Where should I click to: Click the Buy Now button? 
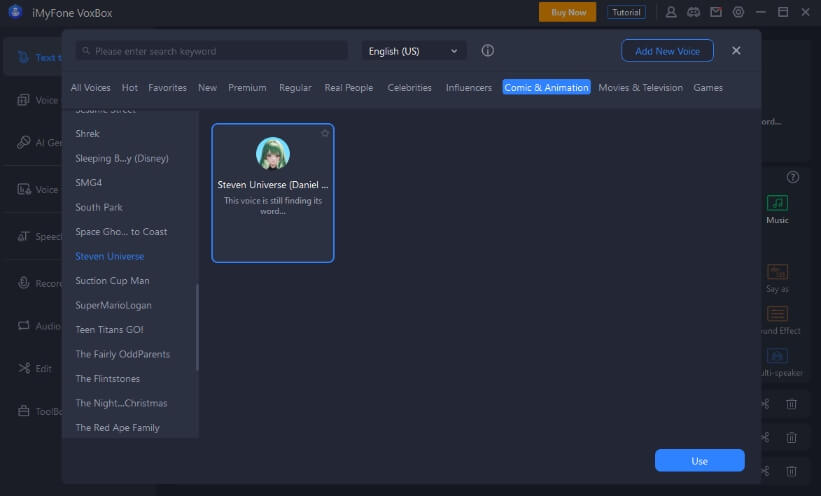pos(568,12)
